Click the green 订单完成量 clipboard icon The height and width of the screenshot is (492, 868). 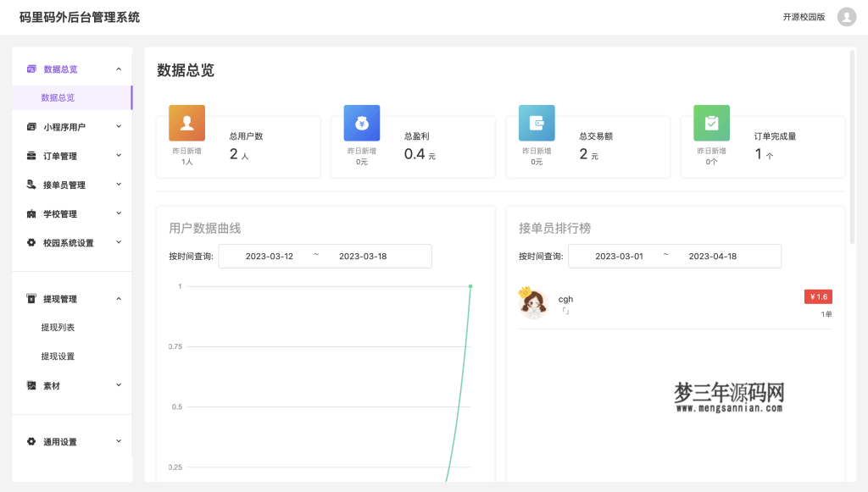[x=711, y=123]
